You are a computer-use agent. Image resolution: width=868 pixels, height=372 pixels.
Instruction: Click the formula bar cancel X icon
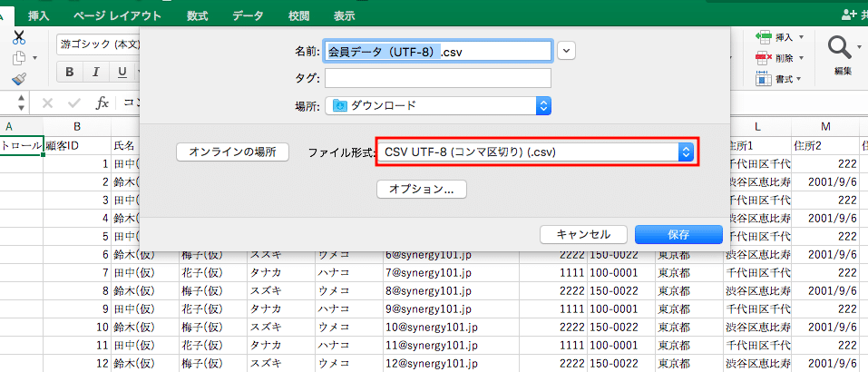47,103
